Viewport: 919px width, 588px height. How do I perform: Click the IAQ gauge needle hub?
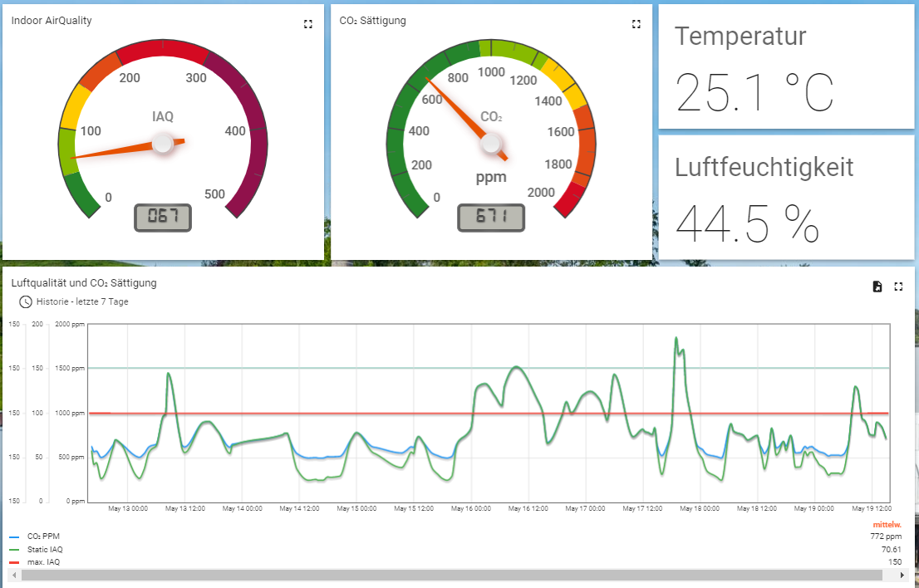[x=163, y=144]
